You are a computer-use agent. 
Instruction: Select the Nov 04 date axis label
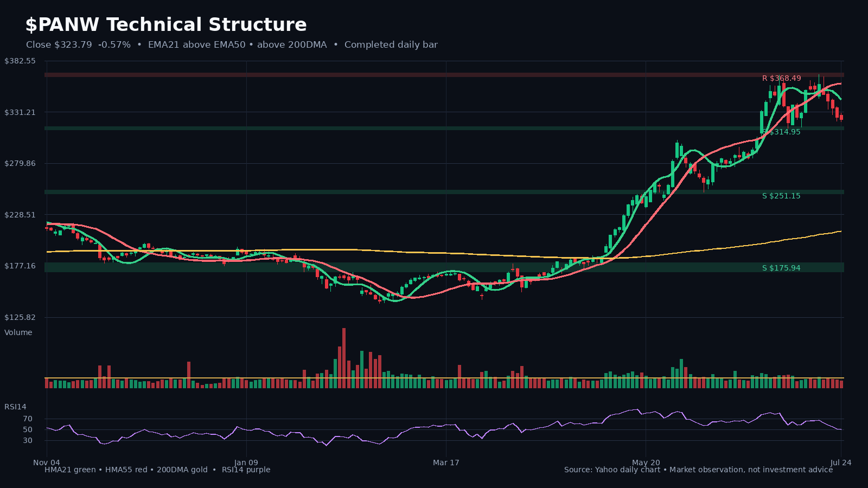[x=47, y=463]
